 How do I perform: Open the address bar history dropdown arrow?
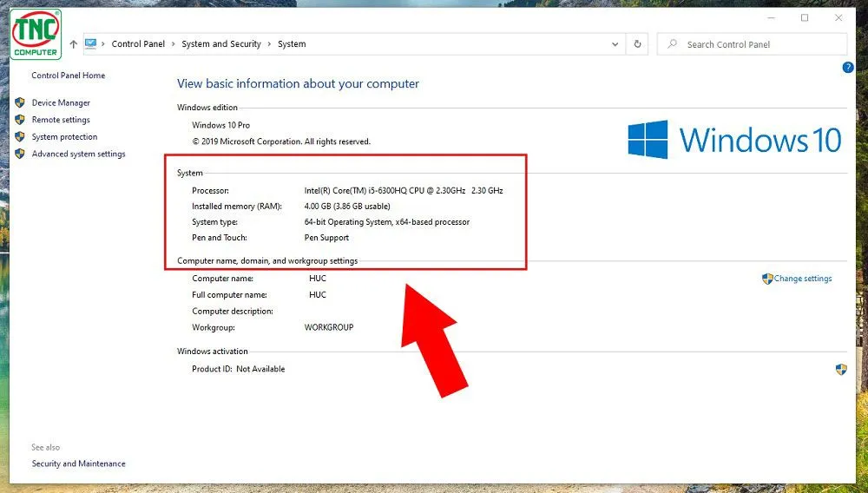pos(615,44)
